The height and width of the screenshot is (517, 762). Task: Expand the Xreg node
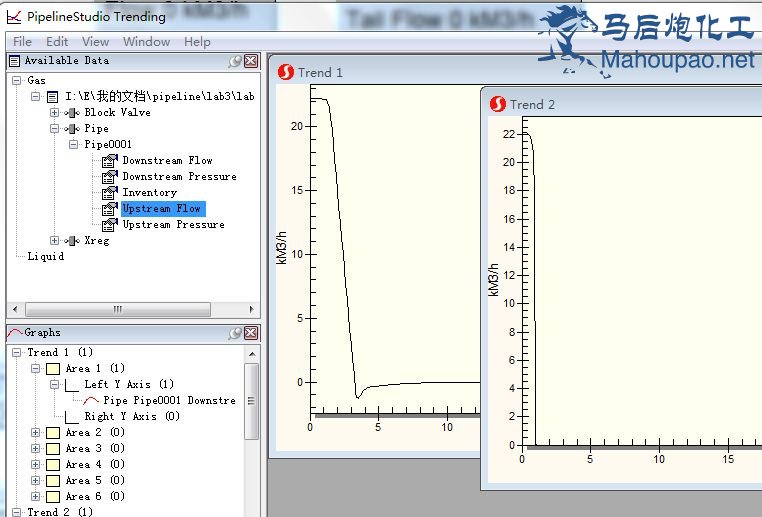54,241
